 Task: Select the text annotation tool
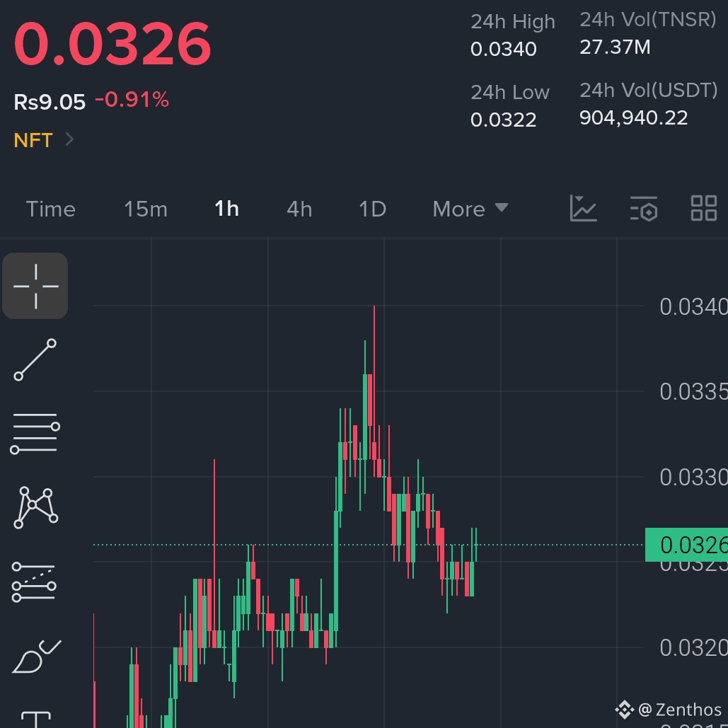tap(36, 720)
